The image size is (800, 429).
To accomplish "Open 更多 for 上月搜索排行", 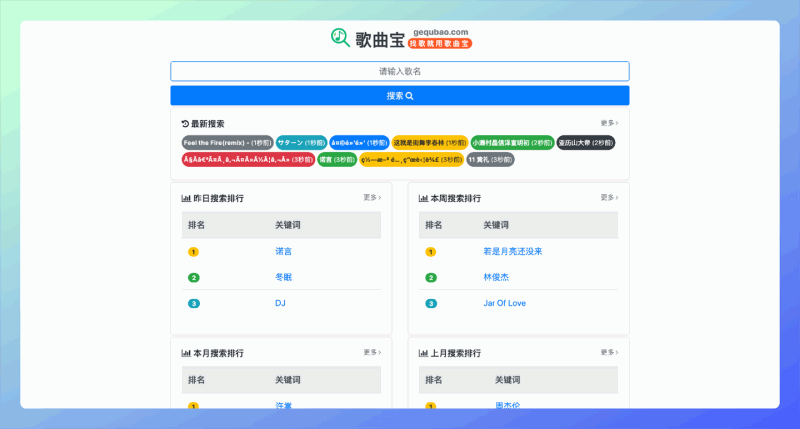I will [x=609, y=352].
